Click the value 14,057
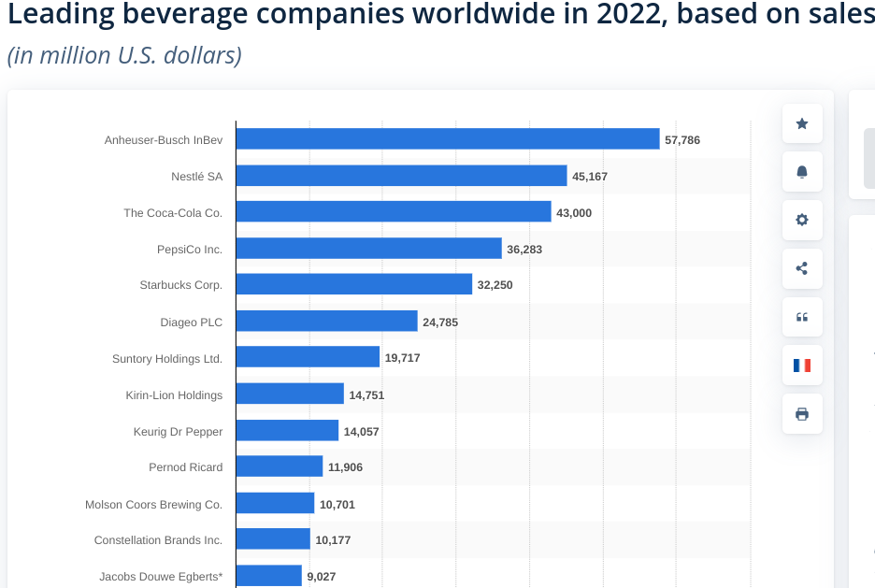The width and height of the screenshot is (875, 588). coord(361,432)
